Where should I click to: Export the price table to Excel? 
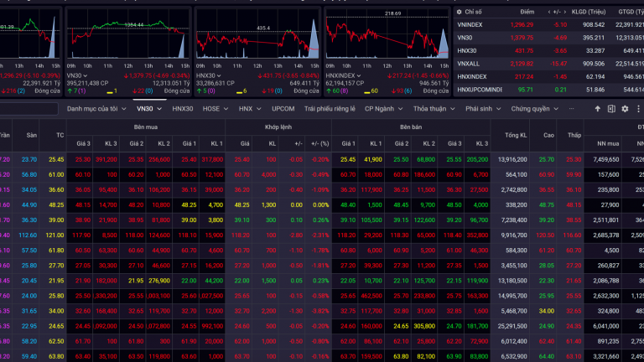[x=611, y=109]
